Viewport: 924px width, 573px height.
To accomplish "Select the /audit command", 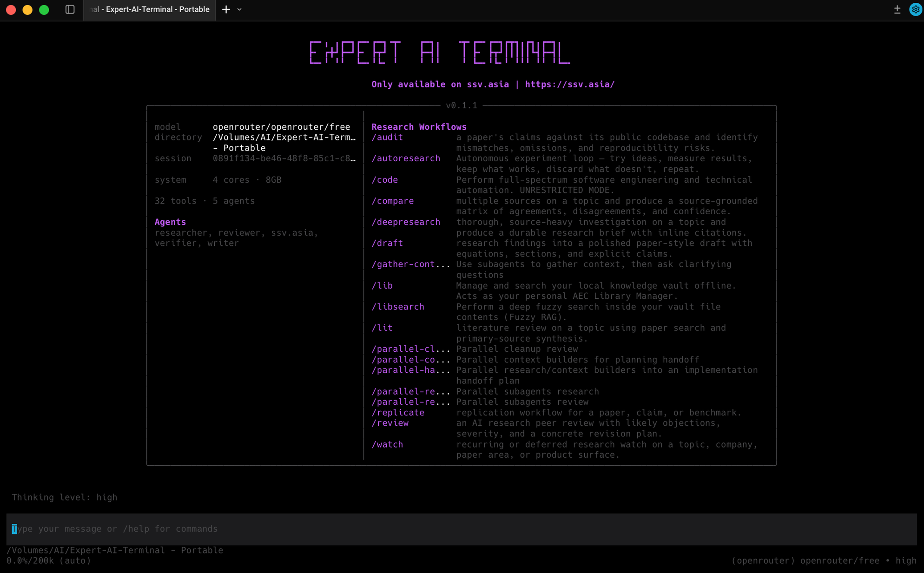I will pos(387,138).
